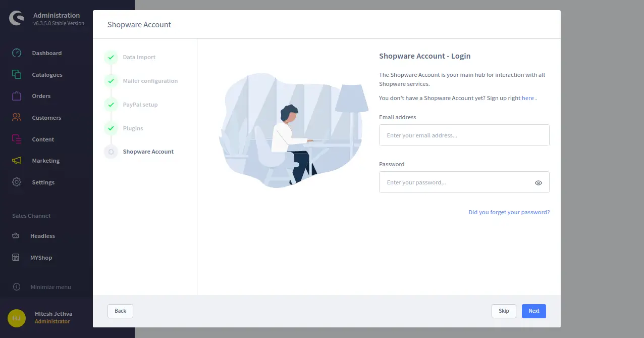Viewport: 644px width, 338px height.
Task: Go to Mailer configuration step
Action: coord(150,81)
